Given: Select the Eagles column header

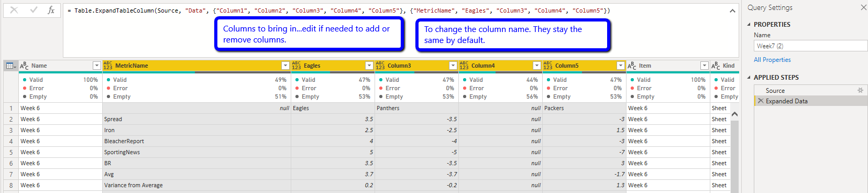Looking at the screenshot, I should pos(333,66).
